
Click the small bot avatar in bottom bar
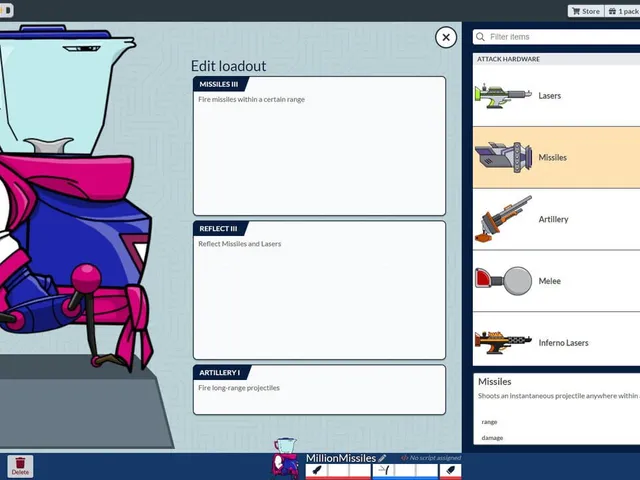point(286,459)
